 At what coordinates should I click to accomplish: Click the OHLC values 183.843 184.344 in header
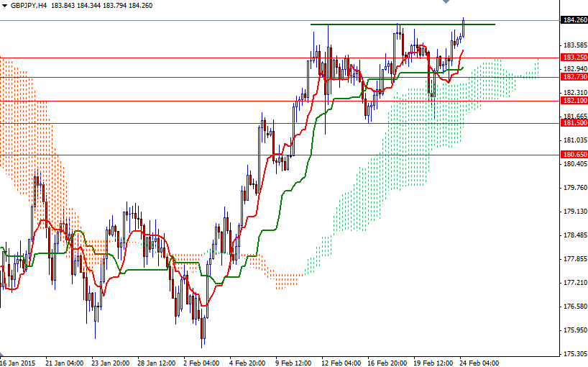75,6
